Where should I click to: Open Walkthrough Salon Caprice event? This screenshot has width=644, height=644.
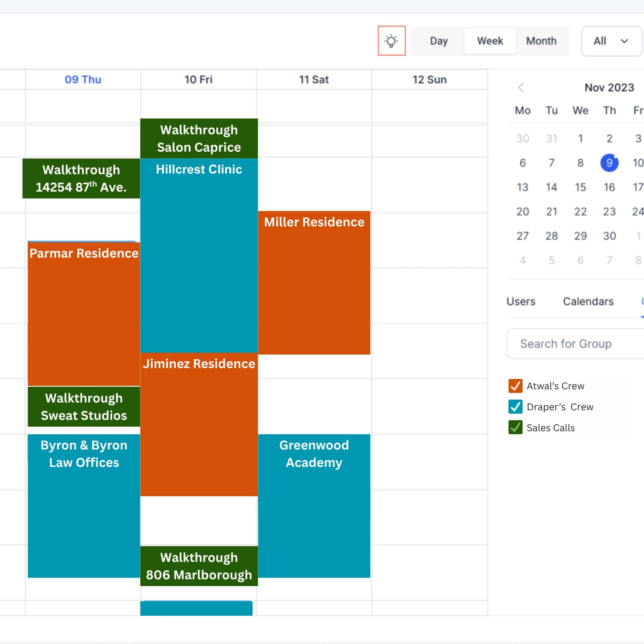[x=199, y=138]
